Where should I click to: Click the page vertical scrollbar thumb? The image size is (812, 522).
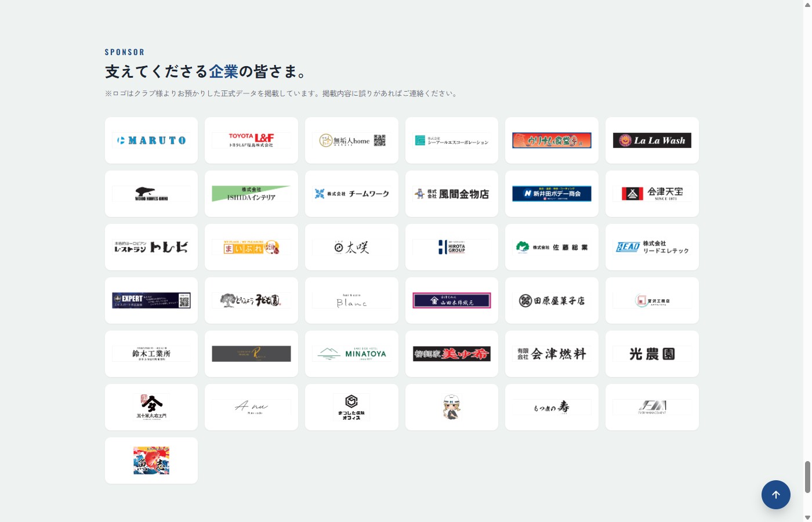pyautogui.click(x=807, y=477)
